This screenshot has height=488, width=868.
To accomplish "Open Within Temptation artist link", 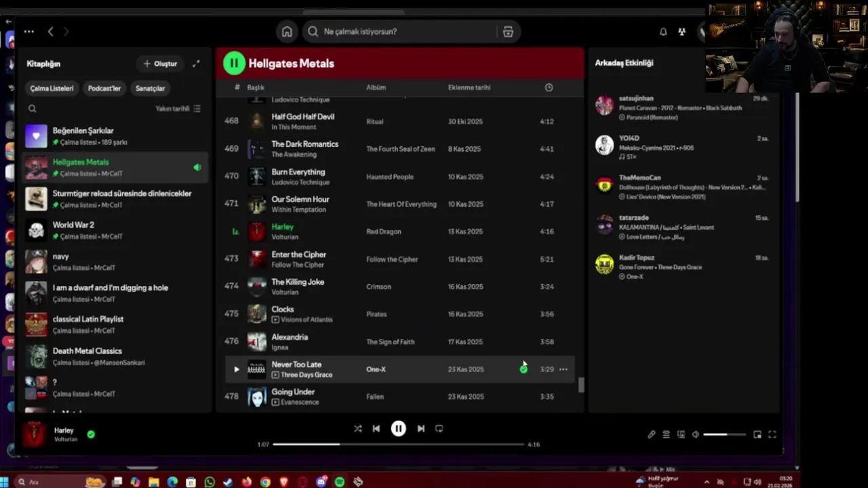I will [298, 210].
